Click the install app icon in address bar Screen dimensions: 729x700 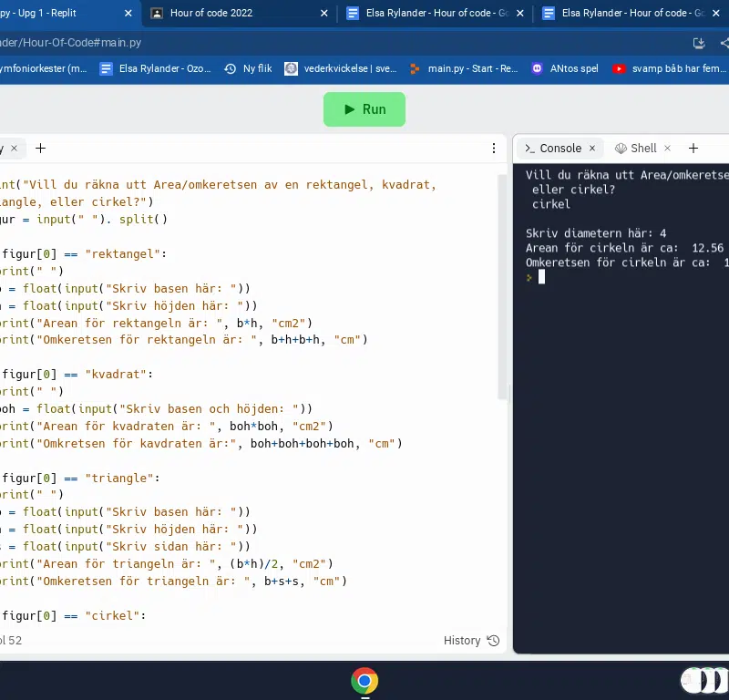[699, 43]
